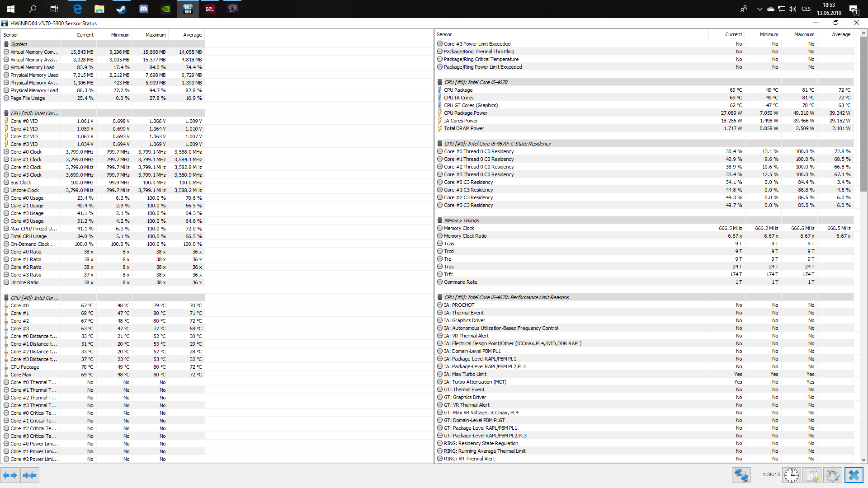This screenshot has width=868, height=488.
Task: Open sensor settings gear icon
Action: pyautogui.click(x=832, y=475)
